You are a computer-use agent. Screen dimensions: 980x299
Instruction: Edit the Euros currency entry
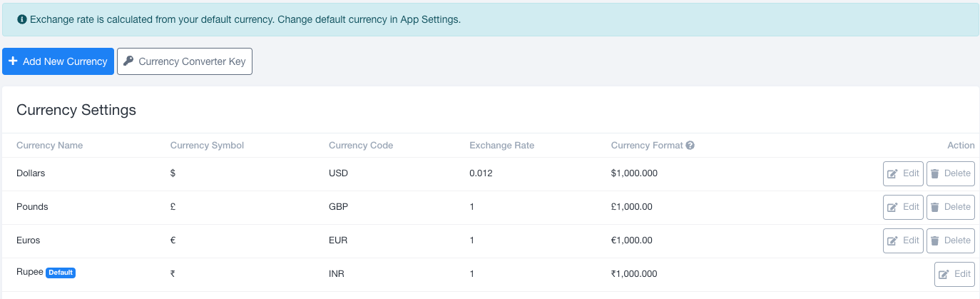pyautogui.click(x=903, y=240)
